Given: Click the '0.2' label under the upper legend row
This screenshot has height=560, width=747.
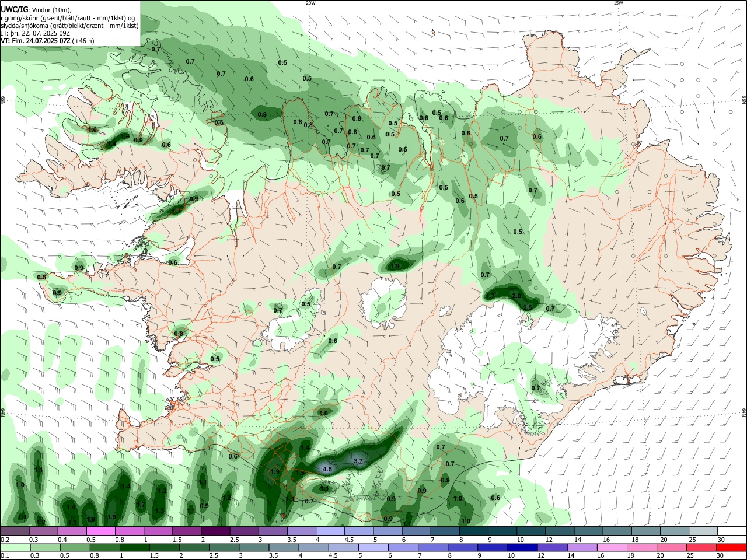Looking at the screenshot, I should pos(5,540).
